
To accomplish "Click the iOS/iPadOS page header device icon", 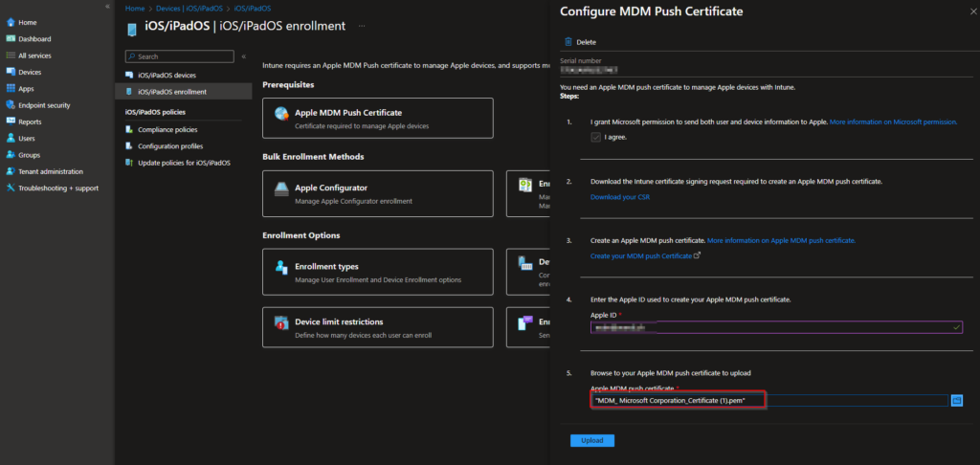I will (x=131, y=30).
